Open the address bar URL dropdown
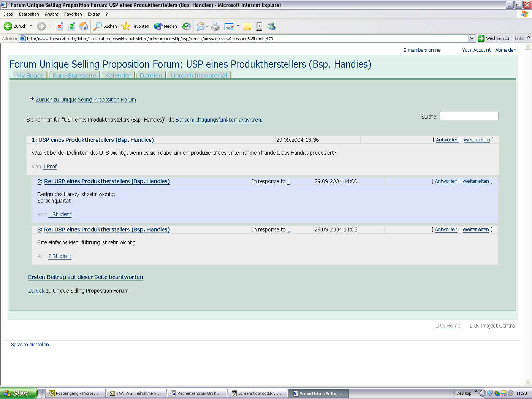 (x=472, y=38)
